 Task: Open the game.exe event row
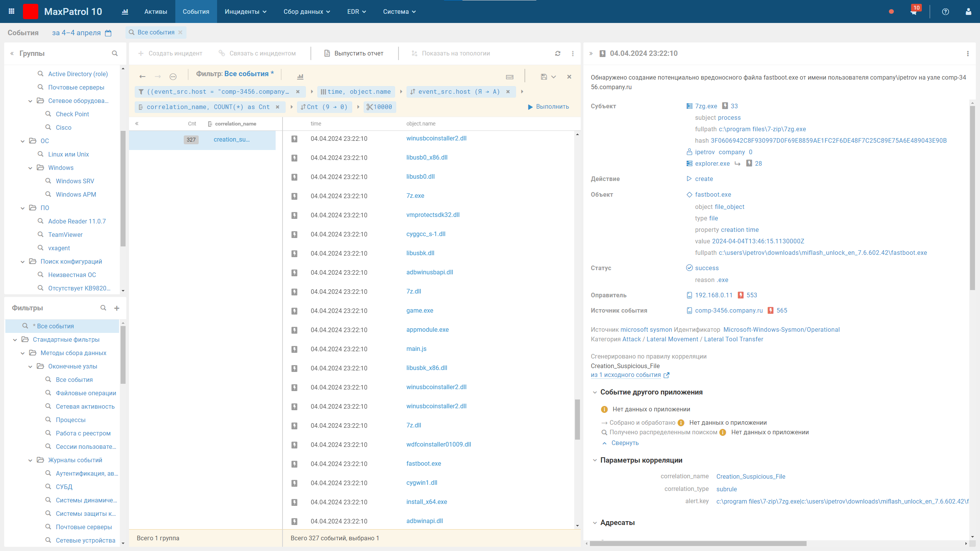click(x=429, y=311)
